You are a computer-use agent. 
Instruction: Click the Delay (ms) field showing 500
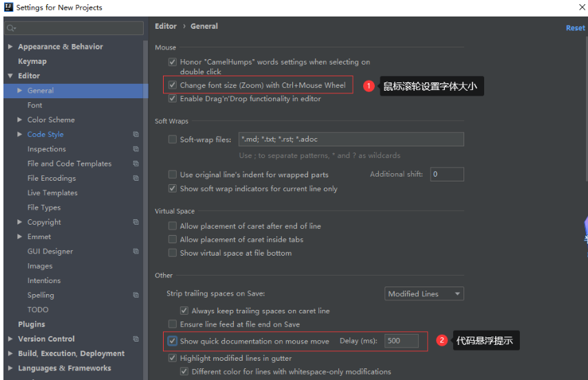click(x=401, y=341)
